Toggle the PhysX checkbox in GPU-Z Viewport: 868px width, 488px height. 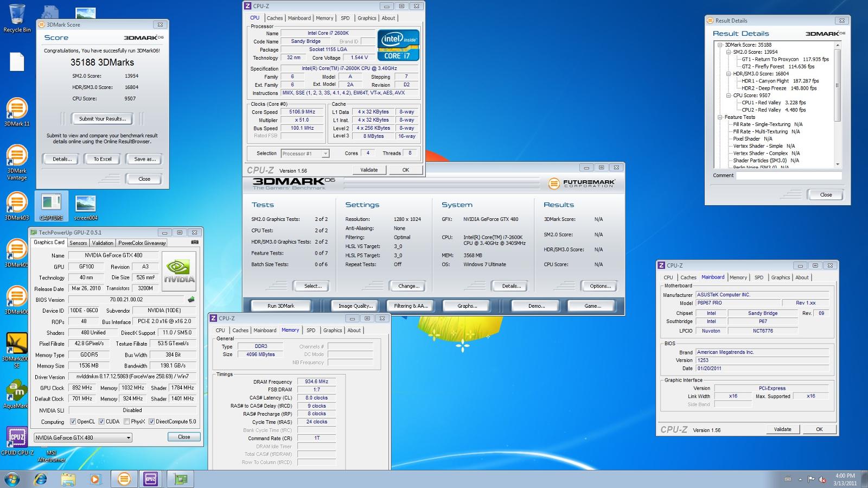click(126, 421)
